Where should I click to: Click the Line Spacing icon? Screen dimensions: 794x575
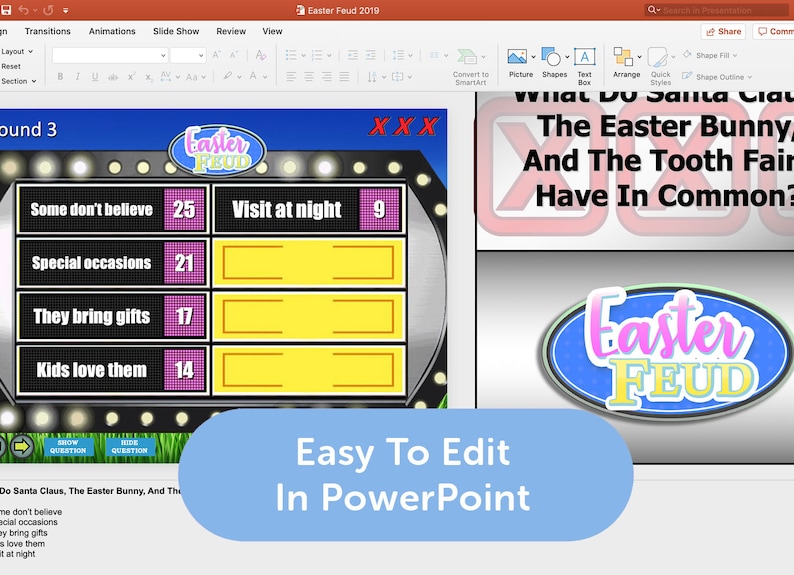399,55
